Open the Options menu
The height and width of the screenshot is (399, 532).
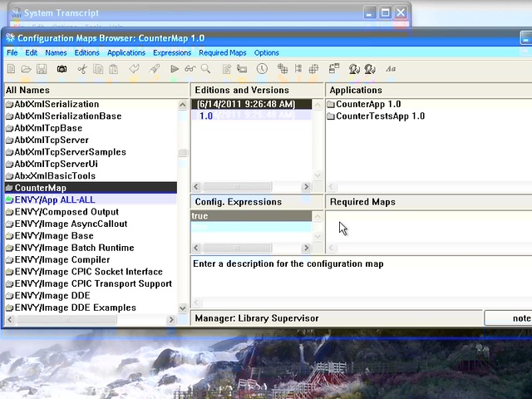click(266, 52)
